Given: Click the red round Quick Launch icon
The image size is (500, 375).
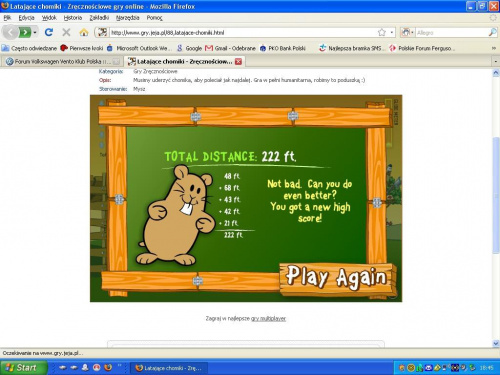Looking at the screenshot, I should point(97,368).
